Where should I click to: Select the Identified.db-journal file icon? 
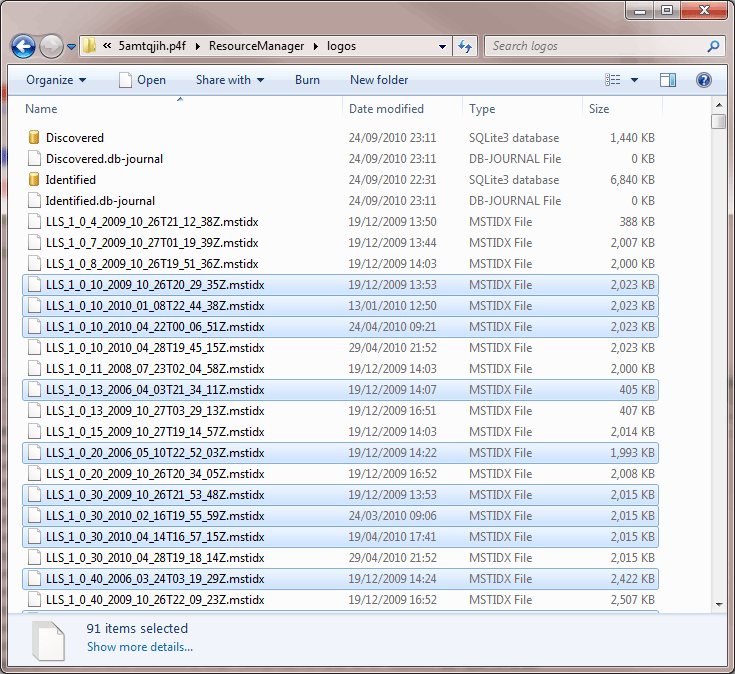34,201
